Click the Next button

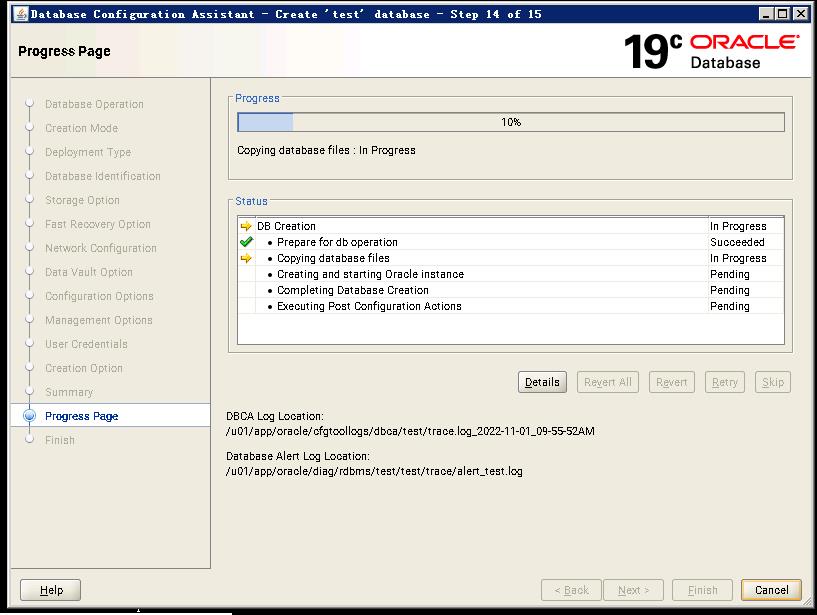pyautogui.click(x=633, y=590)
